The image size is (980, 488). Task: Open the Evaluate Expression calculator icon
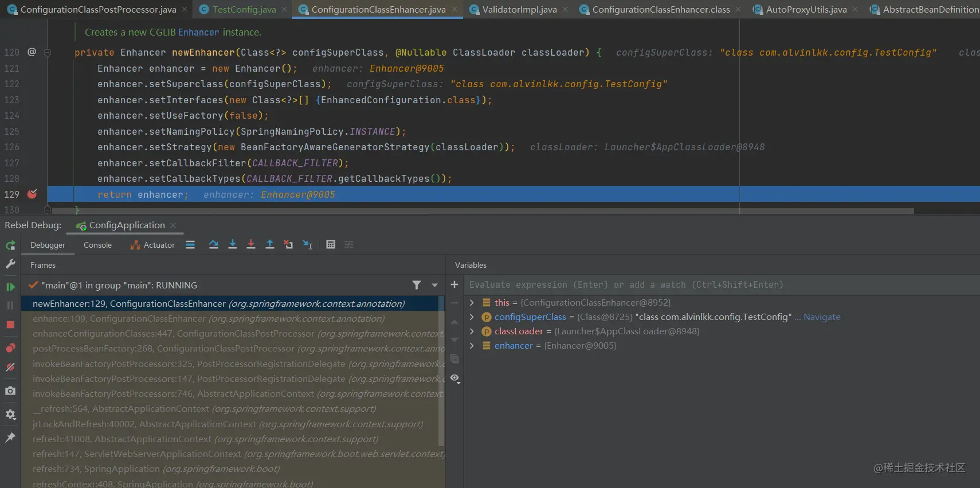pyautogui.click(x=331, y=245)
